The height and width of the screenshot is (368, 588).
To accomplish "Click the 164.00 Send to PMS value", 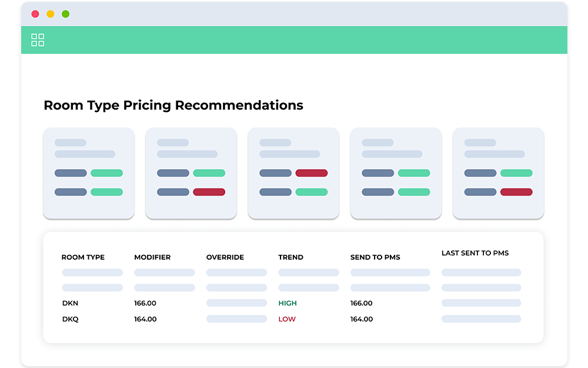I will pyautogui.click(x=362, y=319).
